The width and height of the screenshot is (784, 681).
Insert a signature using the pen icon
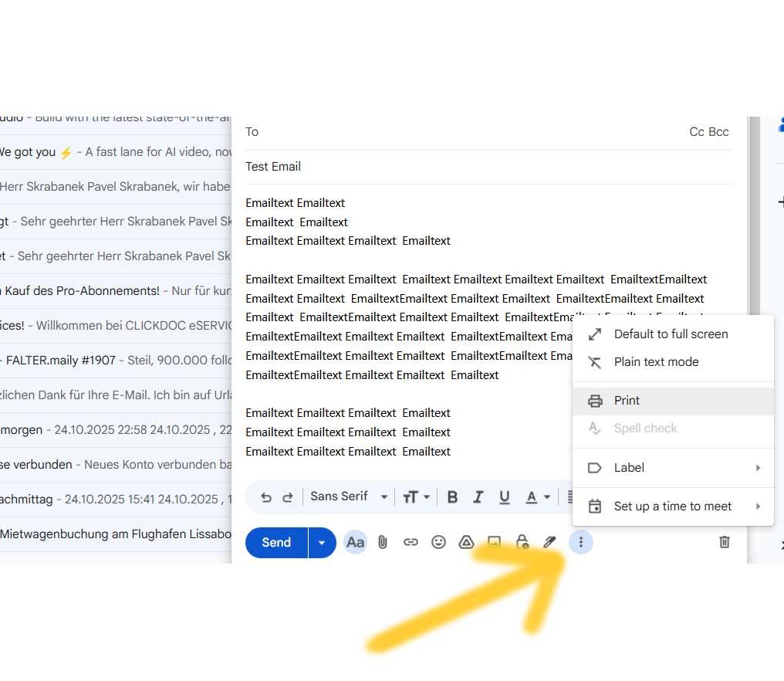[x=550, y=542]
